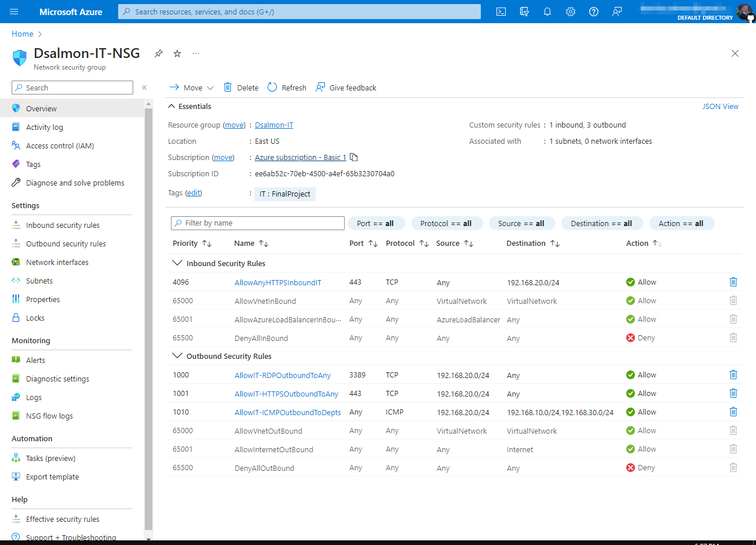Move resource group via move link
Image resolution: width=756 pixels, height=545 pixels.
235,125
